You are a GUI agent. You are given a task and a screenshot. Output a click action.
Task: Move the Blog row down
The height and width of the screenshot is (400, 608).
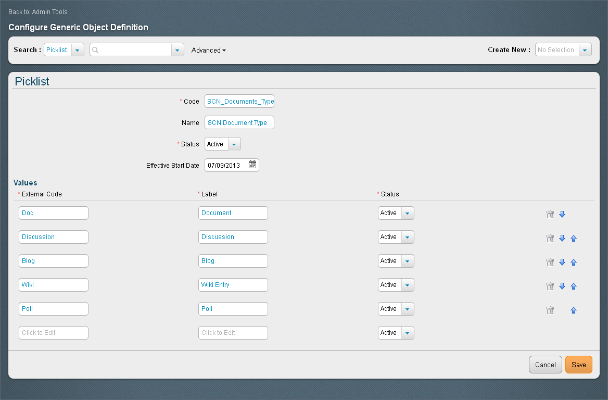pos(562,262)
